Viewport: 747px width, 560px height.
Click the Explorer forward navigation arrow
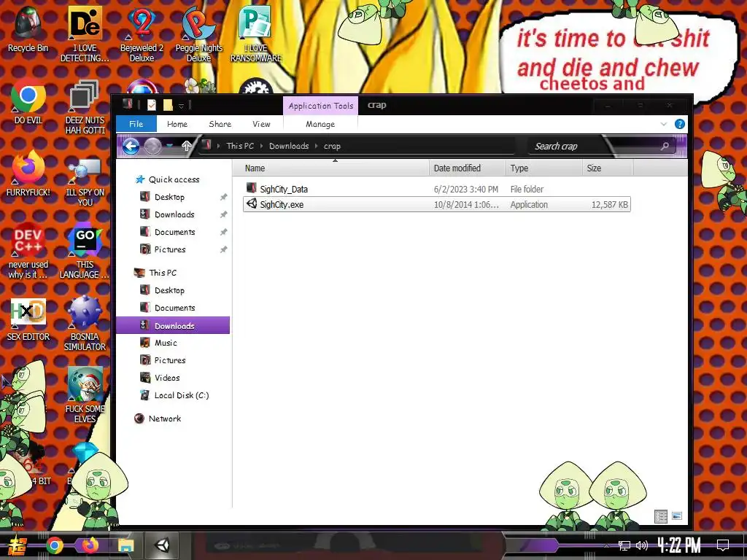pos(152,146)
